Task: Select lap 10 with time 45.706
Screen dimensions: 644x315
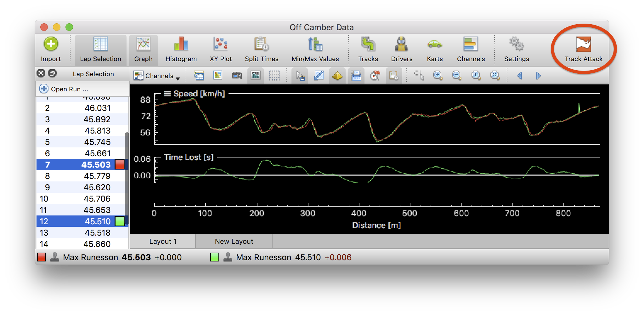Action: coord(81,199)
